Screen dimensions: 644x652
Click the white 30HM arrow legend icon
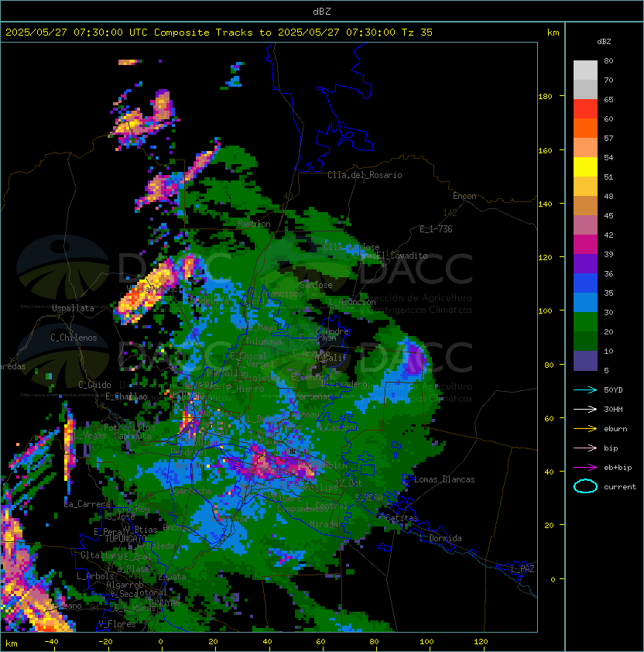pos(585,409)
